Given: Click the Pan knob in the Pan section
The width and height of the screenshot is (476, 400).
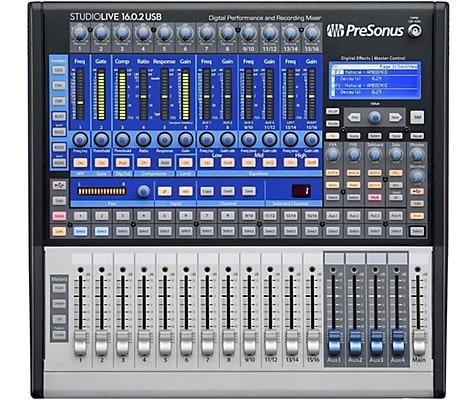Looking at the screenshot, I should click(144, 191).
